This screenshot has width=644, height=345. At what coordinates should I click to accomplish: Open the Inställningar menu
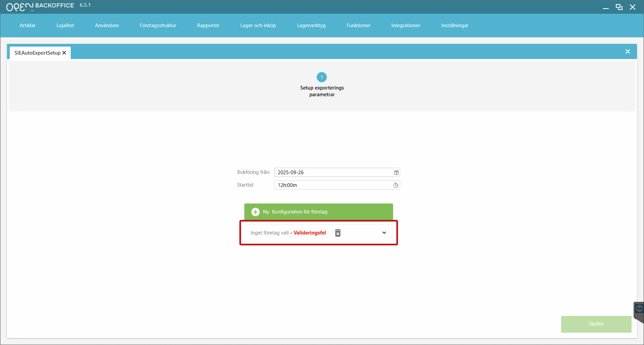[454, 26]
